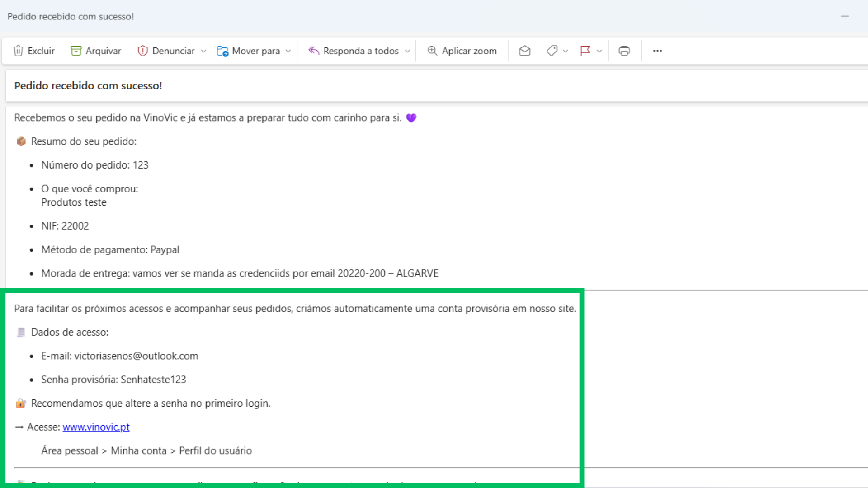Archive the email with Arquivar

(96, 51)
